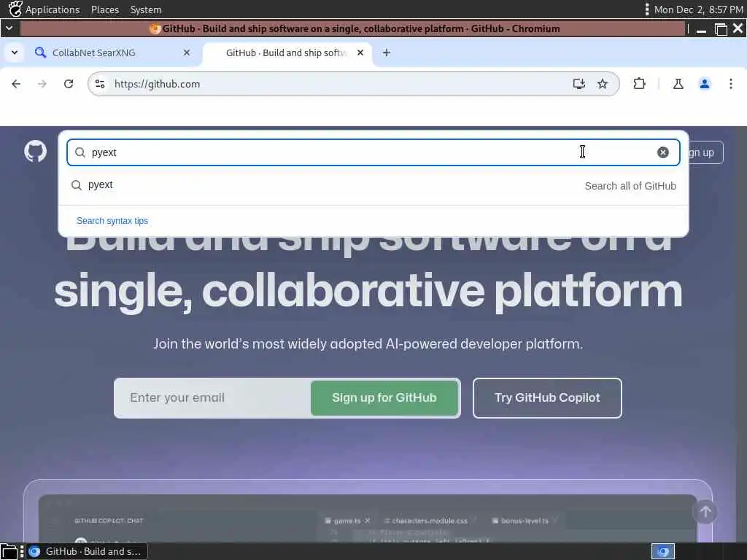
Task: Open a new browser tab
Action: point(387,52)
